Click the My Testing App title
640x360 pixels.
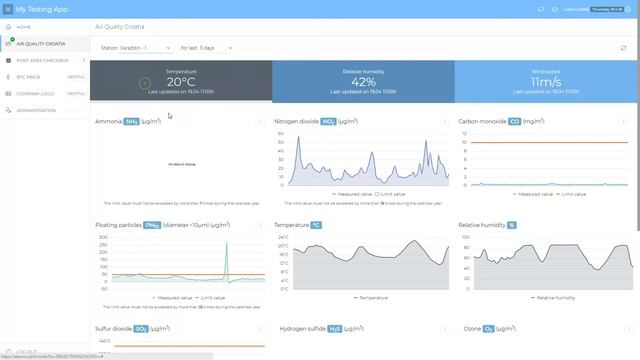42,9
